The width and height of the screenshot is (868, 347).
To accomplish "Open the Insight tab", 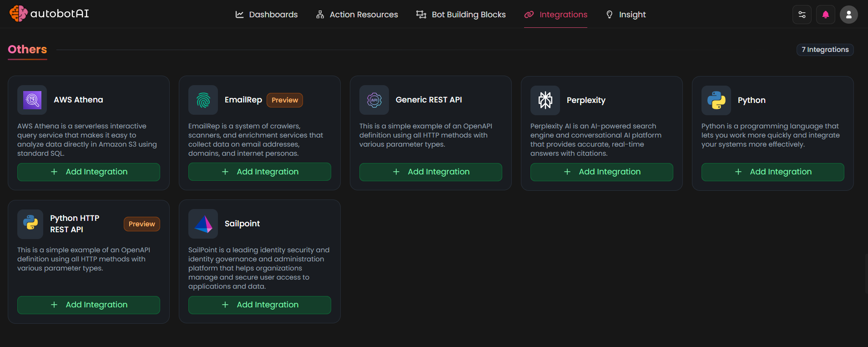I will point(626,15).
